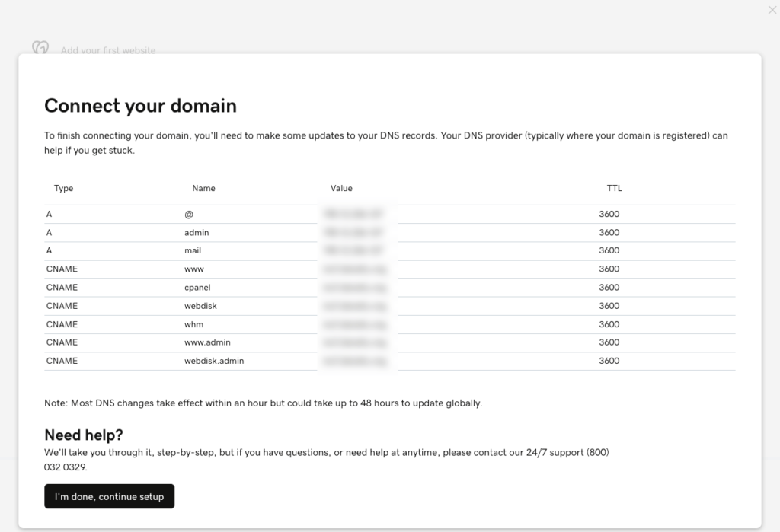Click the blurred value for the @ record
The image size is (780, 532).
tap(353, 215)
